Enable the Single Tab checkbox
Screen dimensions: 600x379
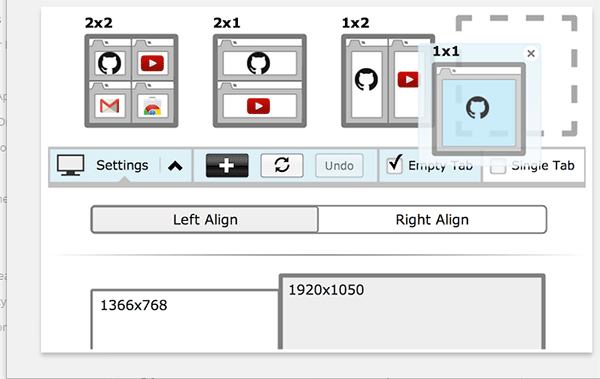[x=498, y=166]
